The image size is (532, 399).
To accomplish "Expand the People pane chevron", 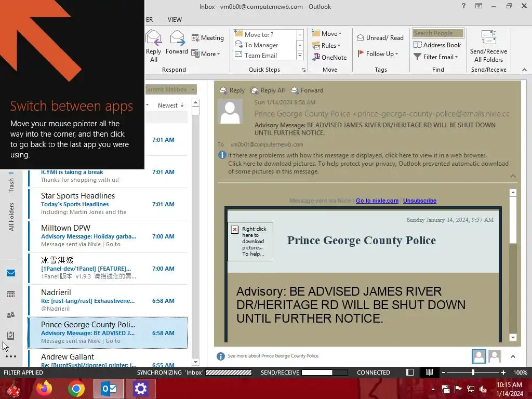I will 513,356.
